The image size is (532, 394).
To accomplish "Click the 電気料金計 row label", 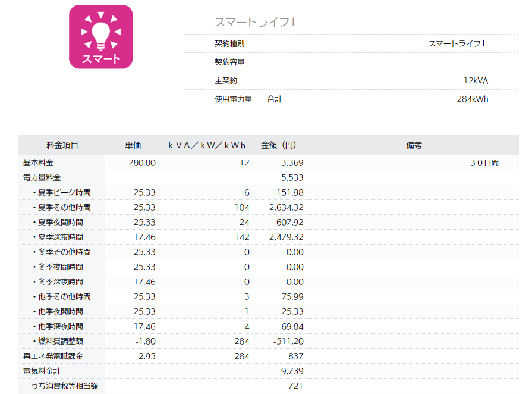I will (42, 371).
